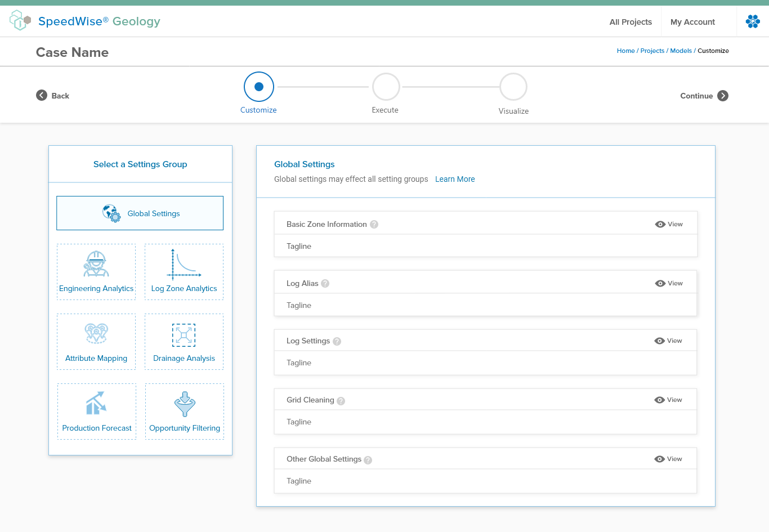
Task: Choose the Drainage Analysis dashed square icon
Action: point(184,335)
